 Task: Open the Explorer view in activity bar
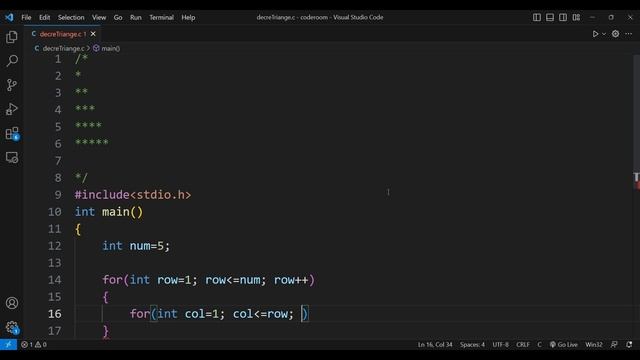(12, 37)
